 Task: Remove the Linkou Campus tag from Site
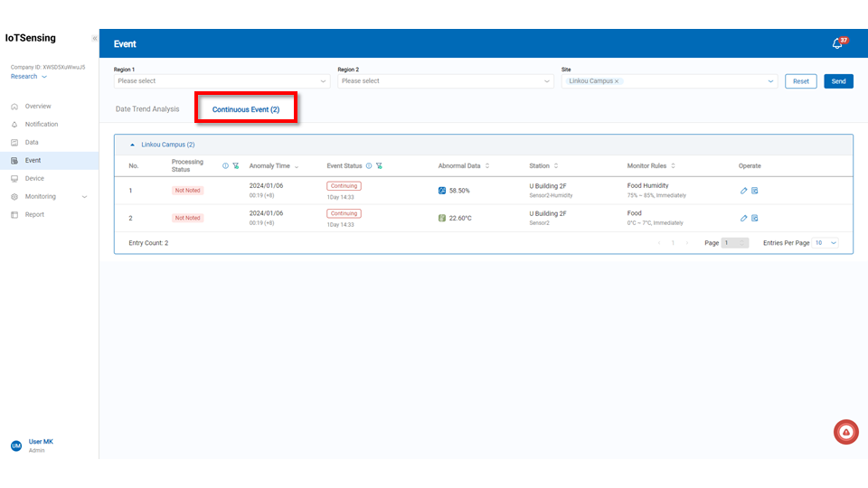click(x=617, y=81)
